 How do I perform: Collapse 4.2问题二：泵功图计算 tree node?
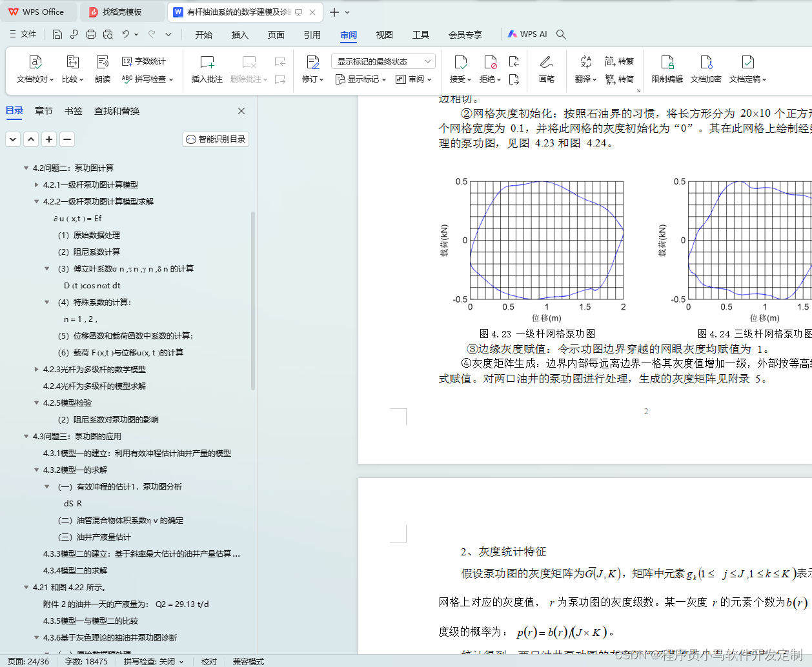pos(26,168)
